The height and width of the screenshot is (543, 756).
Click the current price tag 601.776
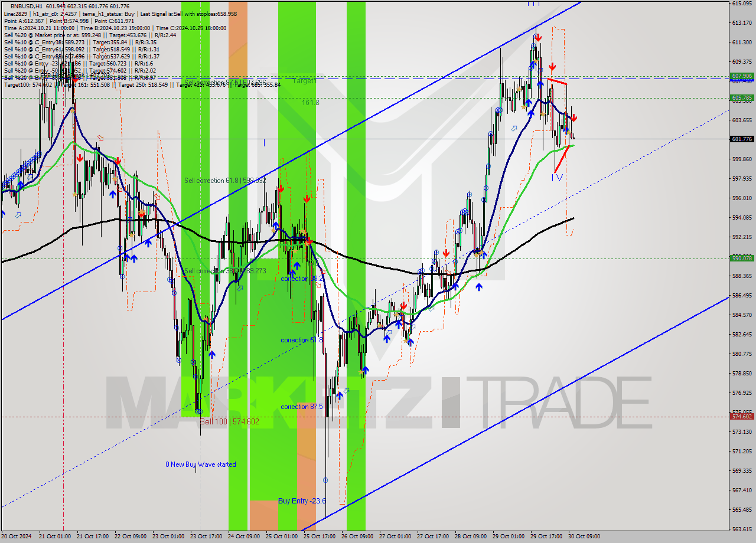(x=742, y=139)
